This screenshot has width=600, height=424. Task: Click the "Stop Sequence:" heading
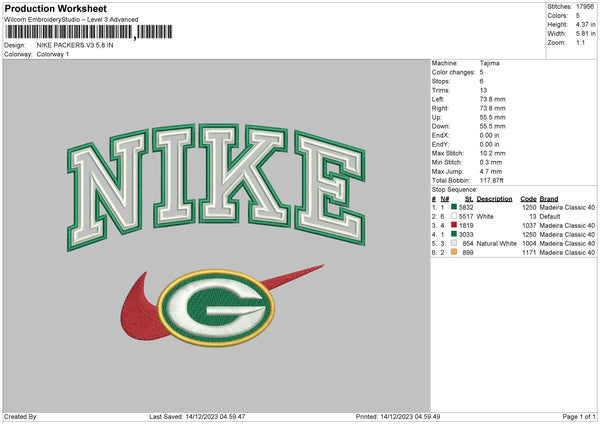click(x=455, y=190)
